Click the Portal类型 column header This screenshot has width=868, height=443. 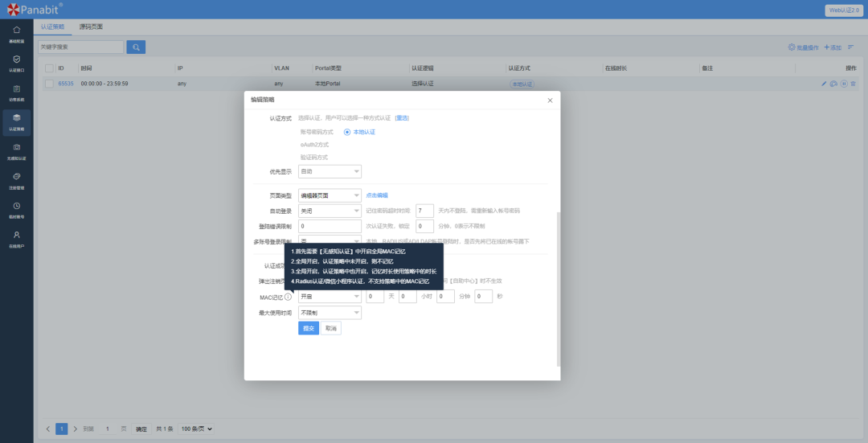[328, 68]
